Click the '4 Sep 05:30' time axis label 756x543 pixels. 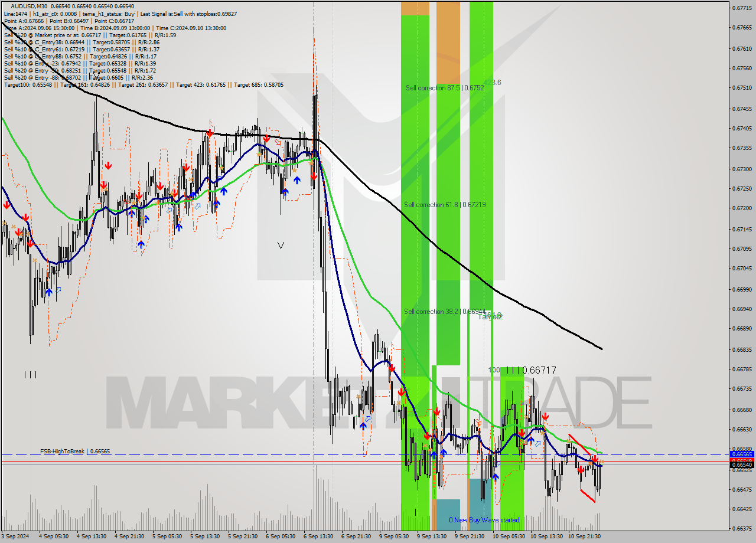point(54,537)
